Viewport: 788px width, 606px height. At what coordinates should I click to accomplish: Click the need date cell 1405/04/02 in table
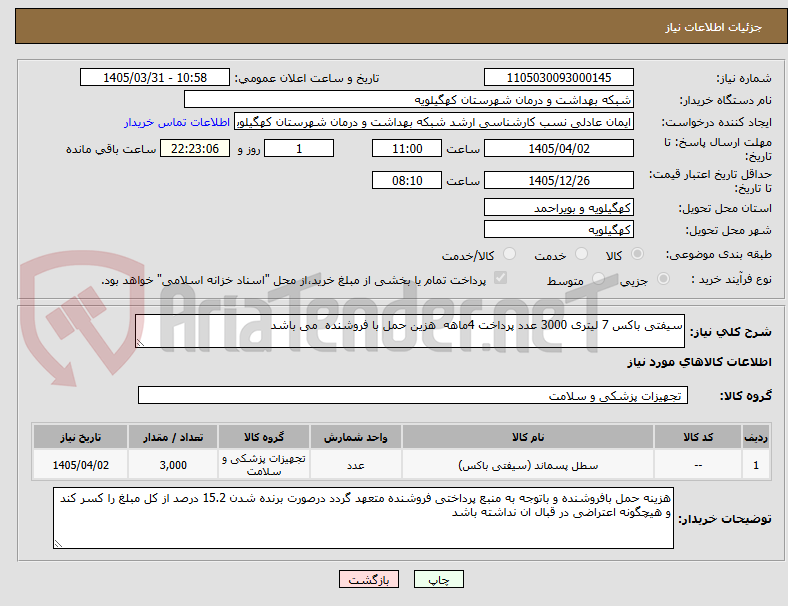pos(80,465)
